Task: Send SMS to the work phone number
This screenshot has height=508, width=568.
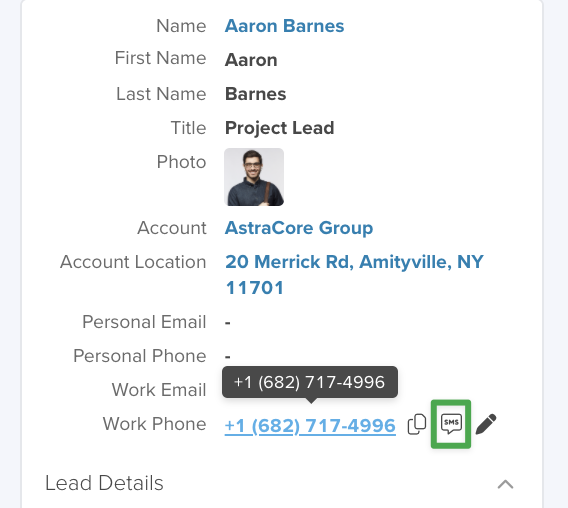Action: [x=451, y=424]
